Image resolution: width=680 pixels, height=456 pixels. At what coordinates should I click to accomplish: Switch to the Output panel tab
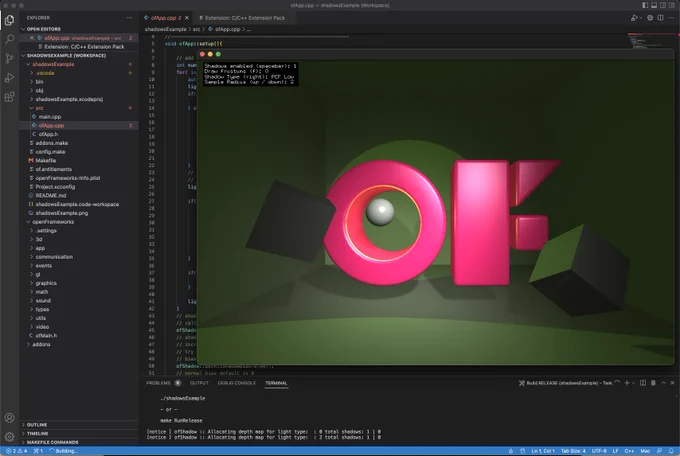(199, 383)
